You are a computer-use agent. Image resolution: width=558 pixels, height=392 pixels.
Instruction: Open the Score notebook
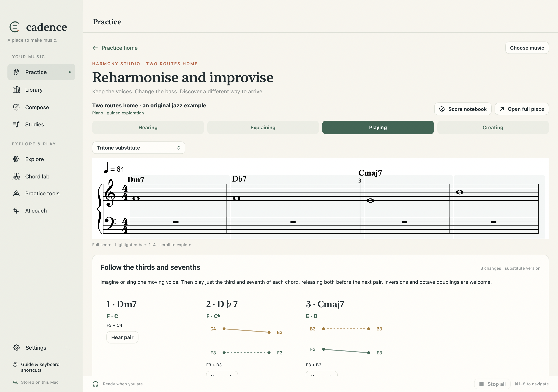coord(463,109)
